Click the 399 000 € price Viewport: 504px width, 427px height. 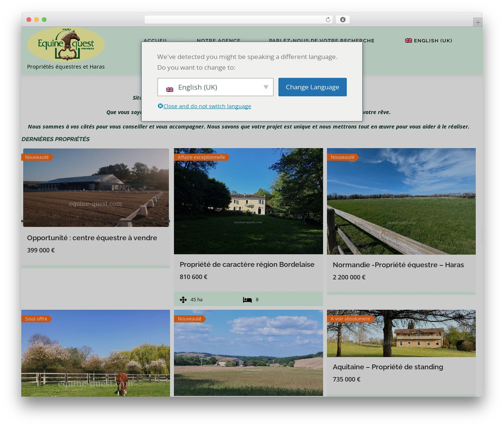click(x=41, y=250)
